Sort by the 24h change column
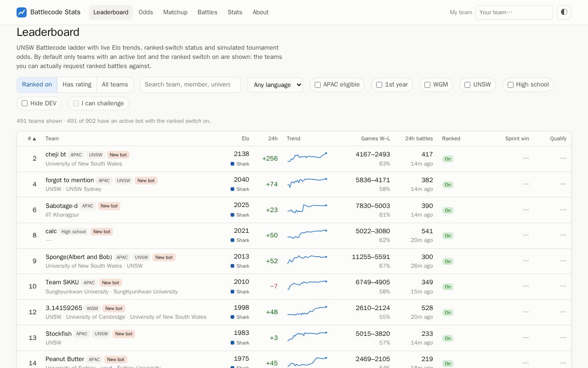The height and width of the screenshot is (368, 588). 273,138
